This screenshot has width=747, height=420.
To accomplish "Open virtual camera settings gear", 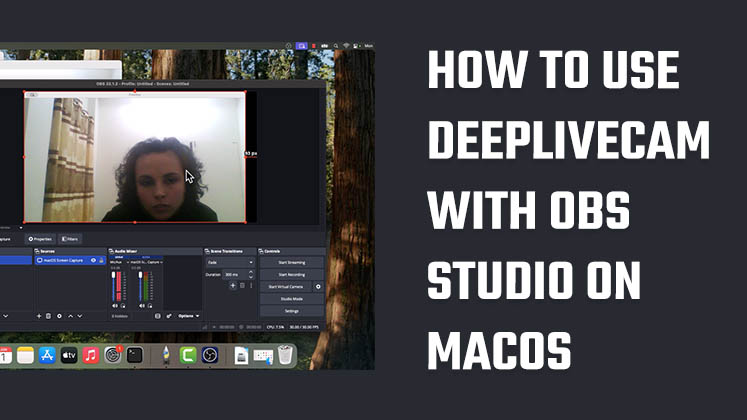I will [318, 287].
